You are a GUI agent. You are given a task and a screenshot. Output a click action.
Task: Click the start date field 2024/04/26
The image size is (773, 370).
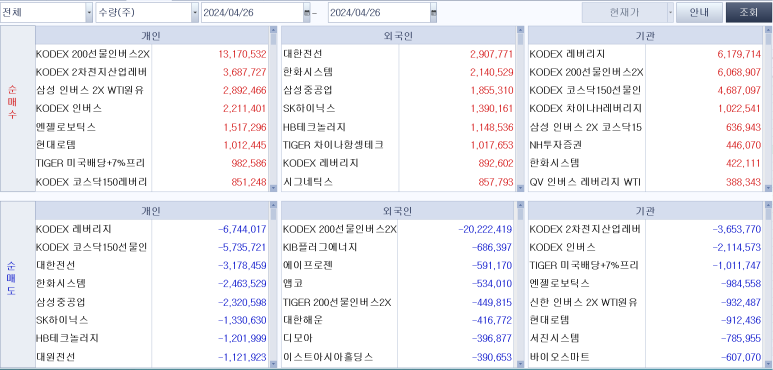tap(252, 13)
